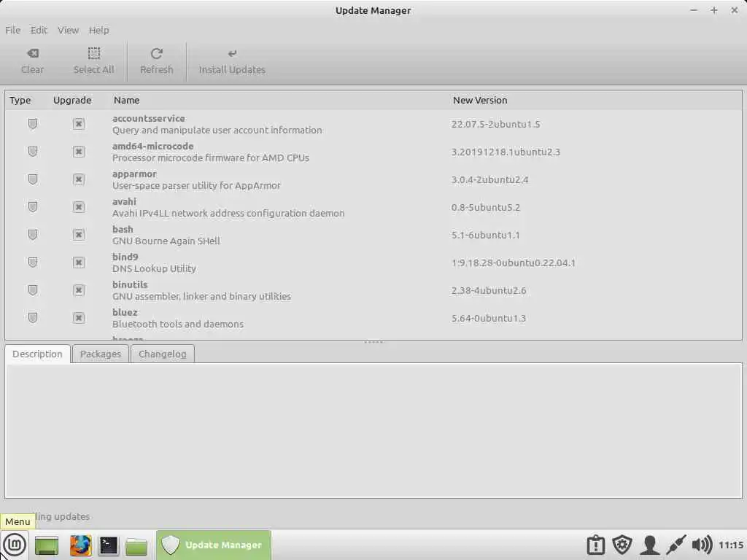Viewport: 747px width, 560px height.
Task: Open the Edit menu
Action: 39,30
